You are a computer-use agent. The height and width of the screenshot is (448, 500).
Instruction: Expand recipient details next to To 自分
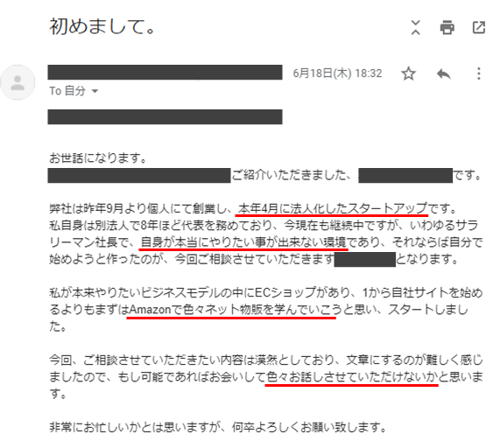(95, 91)
